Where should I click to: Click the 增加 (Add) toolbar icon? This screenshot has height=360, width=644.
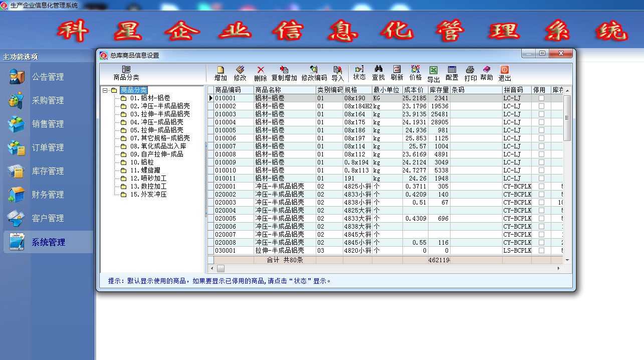coord(221,73)
